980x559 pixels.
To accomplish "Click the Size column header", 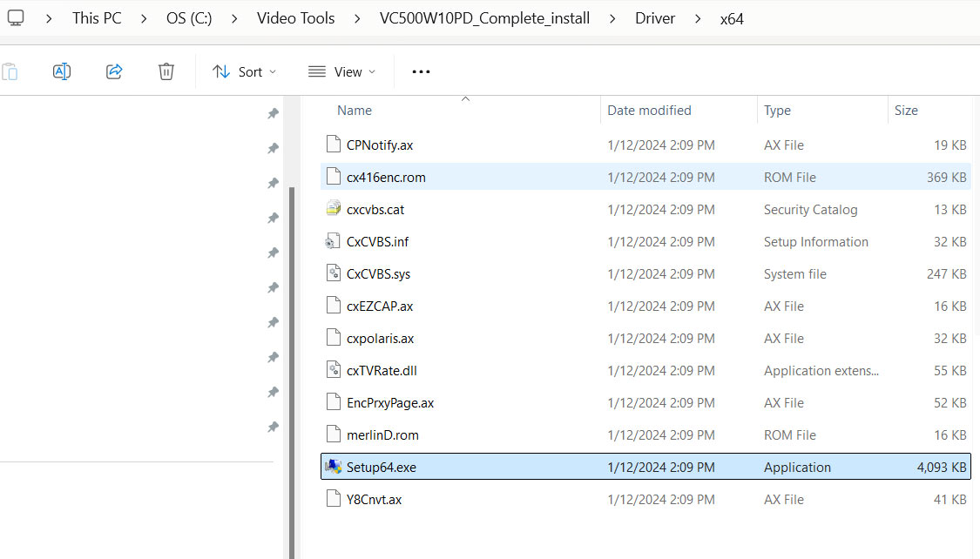I will pos(906,111).
